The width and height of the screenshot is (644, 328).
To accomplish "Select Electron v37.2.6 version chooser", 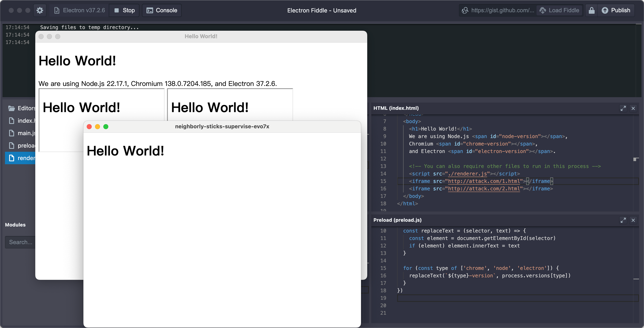I will pos(79,10).
